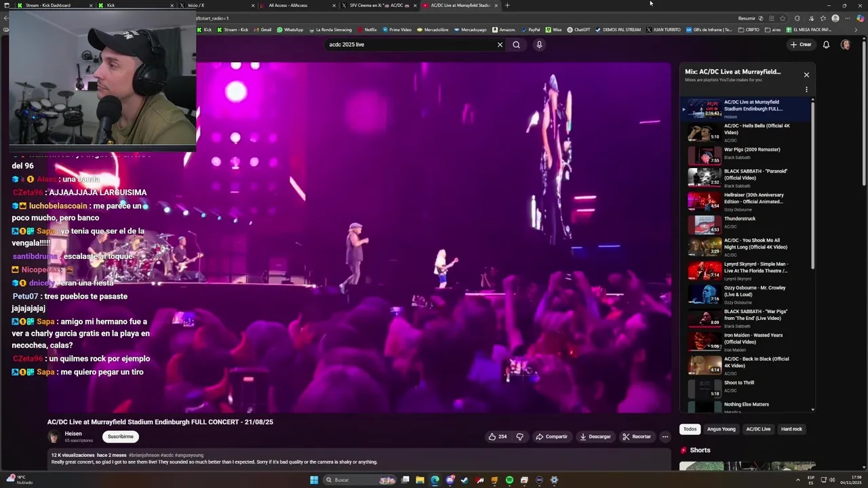This screenshot has height=488, width=868.
Task: Open the Prime Video bookmark
Action: tap(397, 30)
